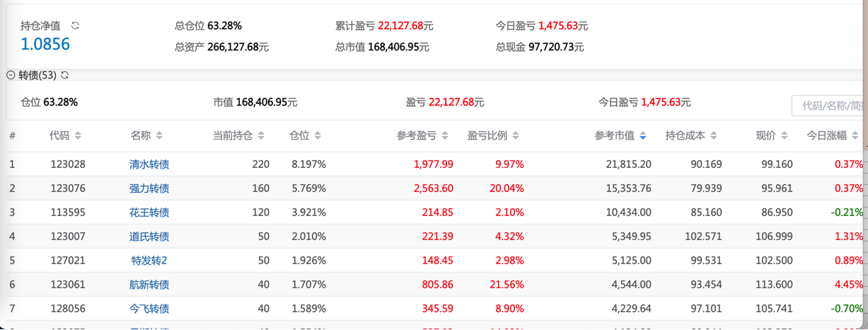Sort by 今日涨幅 column
The height and width of the screenshot is (330, 868).
[855, 135]
